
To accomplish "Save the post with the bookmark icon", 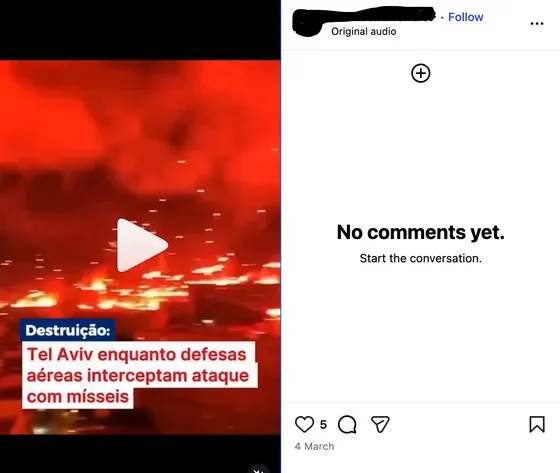I will click(537, 424).
